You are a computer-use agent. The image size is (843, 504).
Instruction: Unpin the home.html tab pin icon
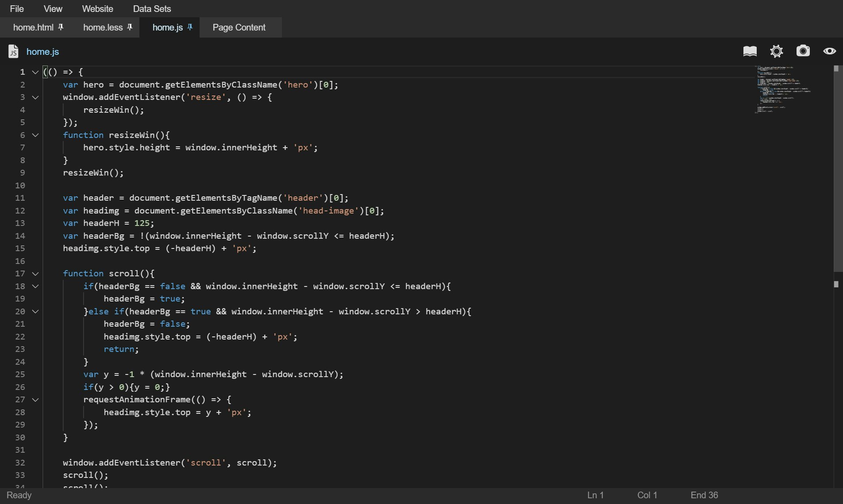(x=61, y=27)
